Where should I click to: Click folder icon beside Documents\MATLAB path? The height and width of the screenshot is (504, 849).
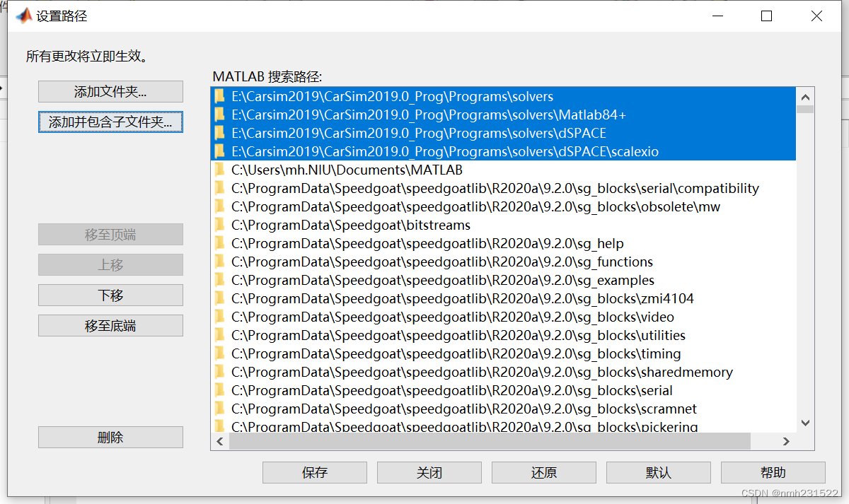click(220, 170)
